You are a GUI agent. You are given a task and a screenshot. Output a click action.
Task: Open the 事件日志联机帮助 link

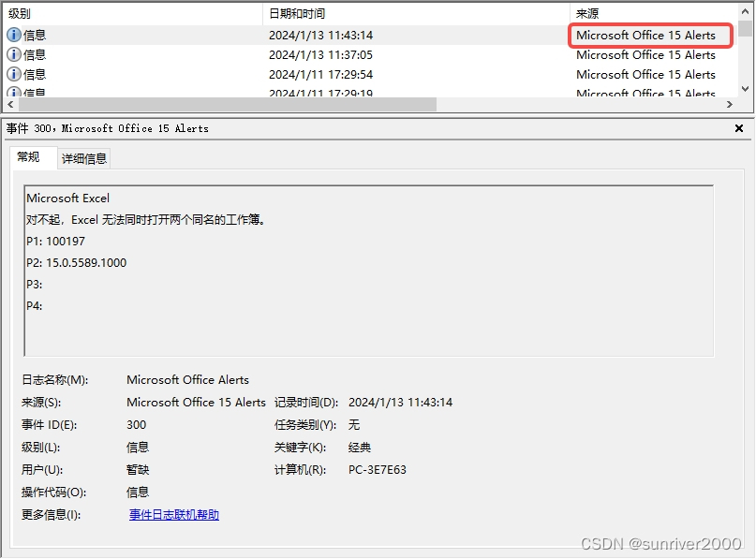click(174, 515)
